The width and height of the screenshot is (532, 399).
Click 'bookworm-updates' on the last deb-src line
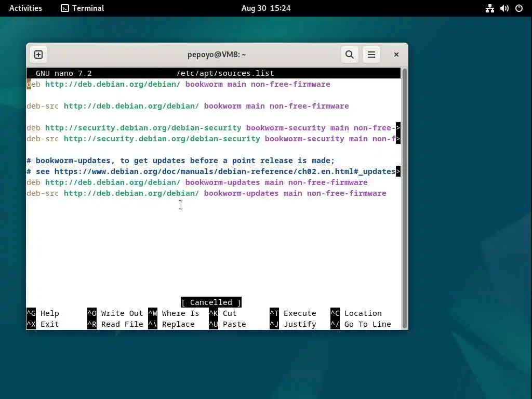(x=241, y=193)
